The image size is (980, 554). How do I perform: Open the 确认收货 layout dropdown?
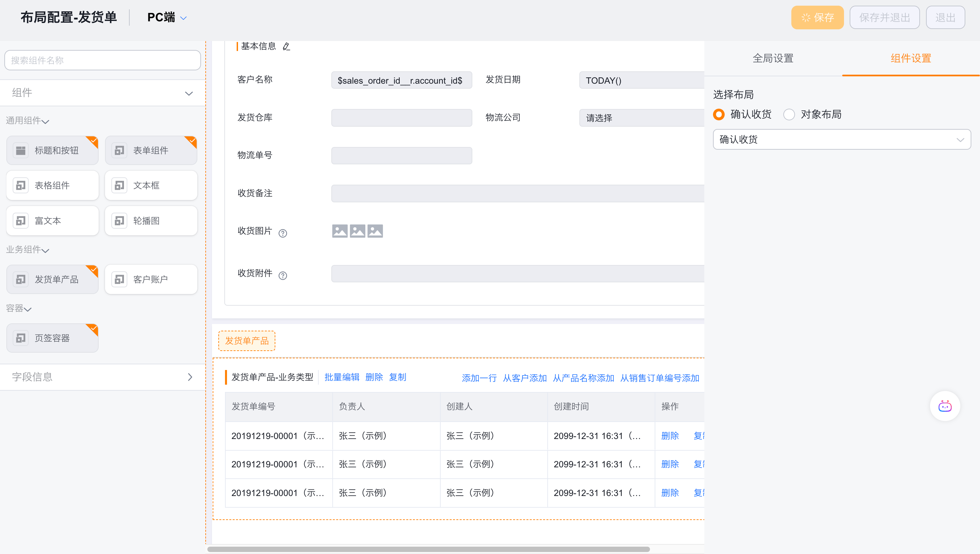click(x=842, y=139)
